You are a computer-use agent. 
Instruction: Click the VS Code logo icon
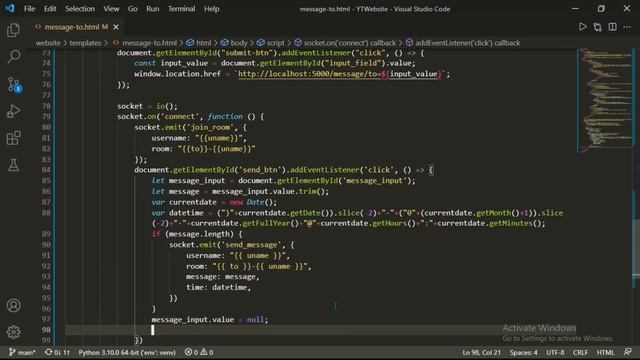(x=9, y=8)
